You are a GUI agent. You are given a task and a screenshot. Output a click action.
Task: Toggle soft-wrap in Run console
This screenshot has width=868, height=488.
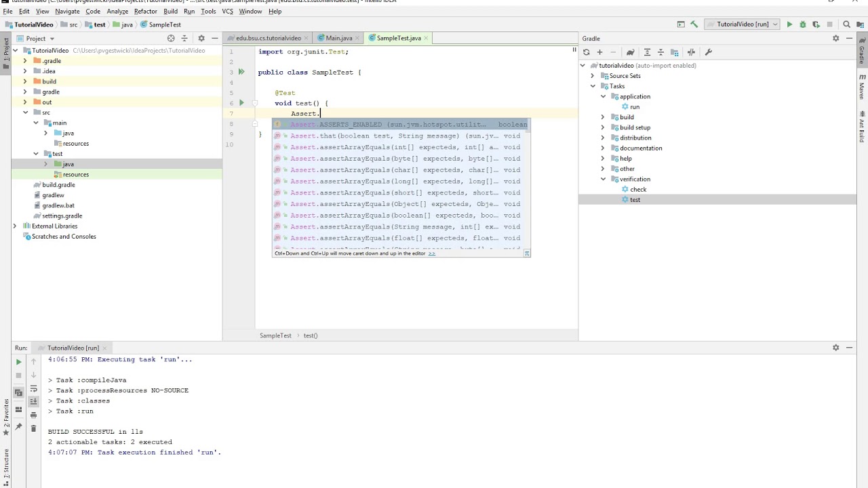click(x=33, y=389)
